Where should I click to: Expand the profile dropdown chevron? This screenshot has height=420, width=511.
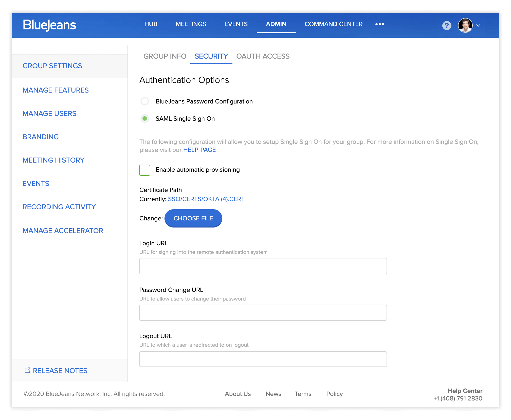[478, 25]
